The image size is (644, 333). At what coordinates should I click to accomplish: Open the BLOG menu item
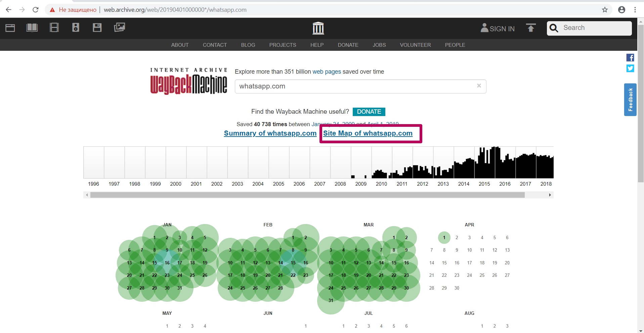pos(248,45)
